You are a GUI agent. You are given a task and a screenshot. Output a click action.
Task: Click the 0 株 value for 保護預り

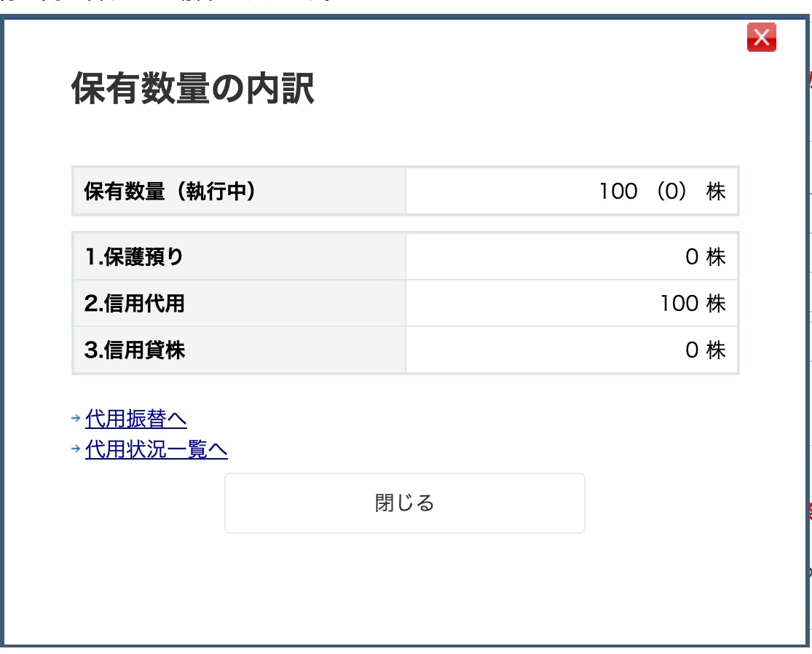coord(706,257)
